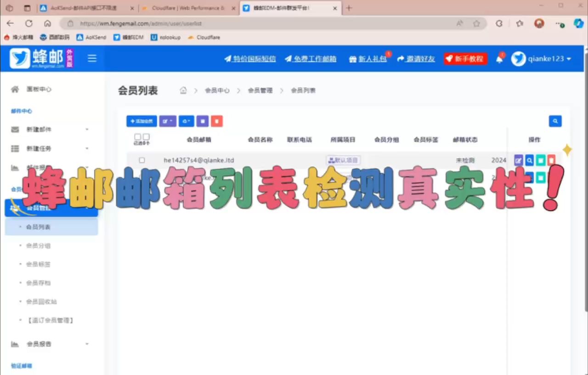Click the browser home icon
588x375 pixels.
pos(47,23)
